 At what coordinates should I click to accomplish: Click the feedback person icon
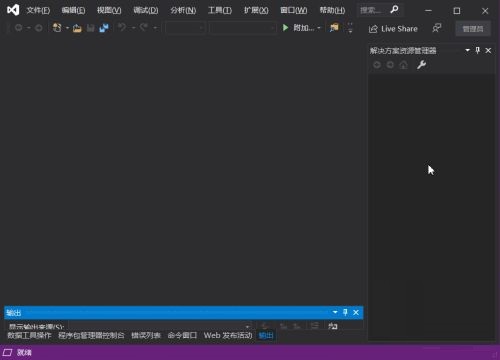(437, 28)
